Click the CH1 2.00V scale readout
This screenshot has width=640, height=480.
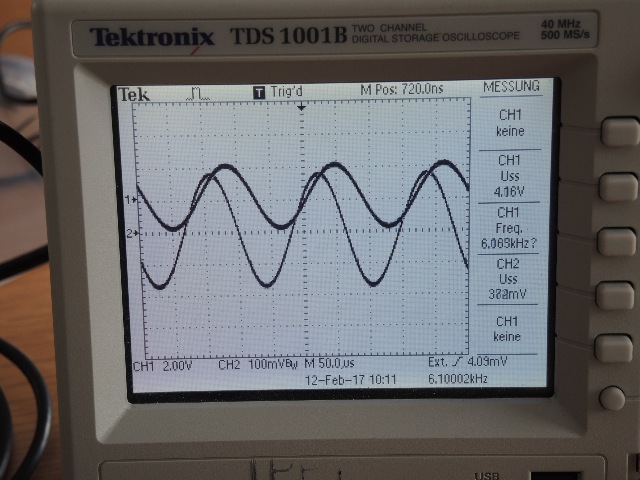tap(162, 366)
